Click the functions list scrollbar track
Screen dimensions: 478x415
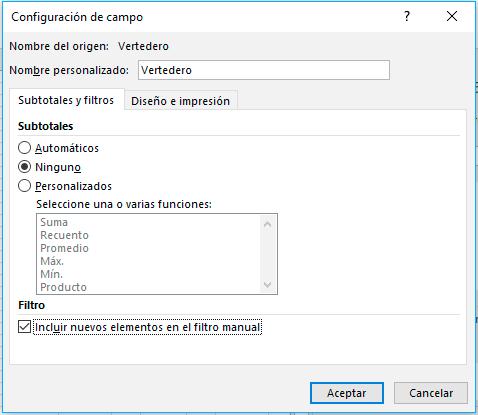click(x=267, y=254)
